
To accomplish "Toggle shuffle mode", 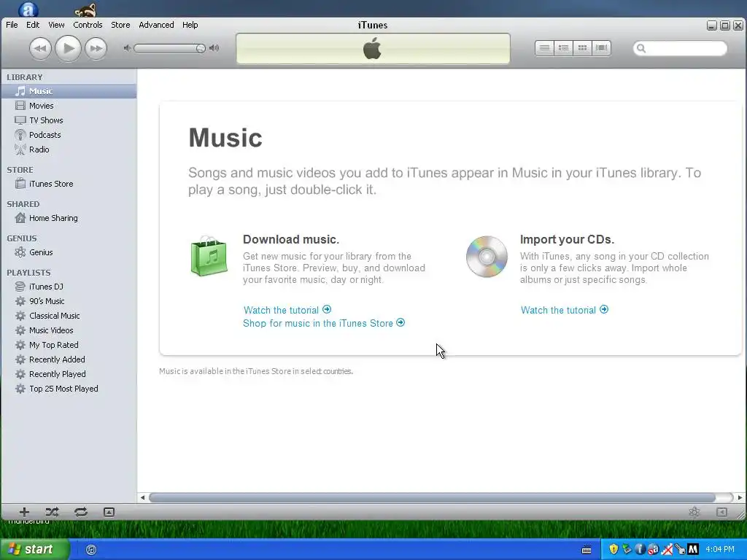I will (52, 512).
